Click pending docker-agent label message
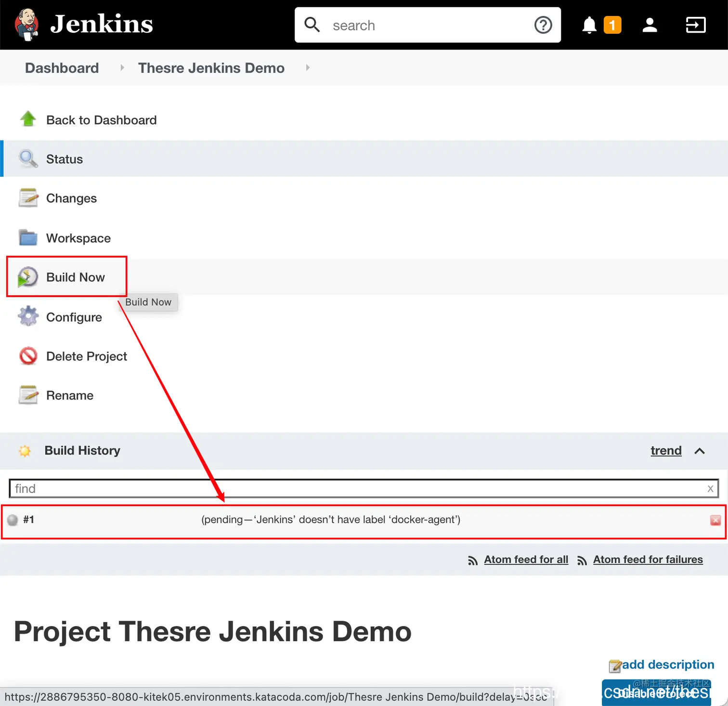728x706 pixels. click(x=331, y=520)
